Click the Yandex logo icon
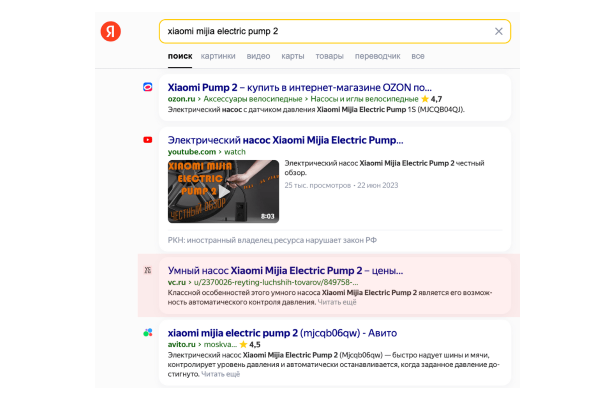The image size is (600, 400). pyautogui.click(x=111, y=31)
